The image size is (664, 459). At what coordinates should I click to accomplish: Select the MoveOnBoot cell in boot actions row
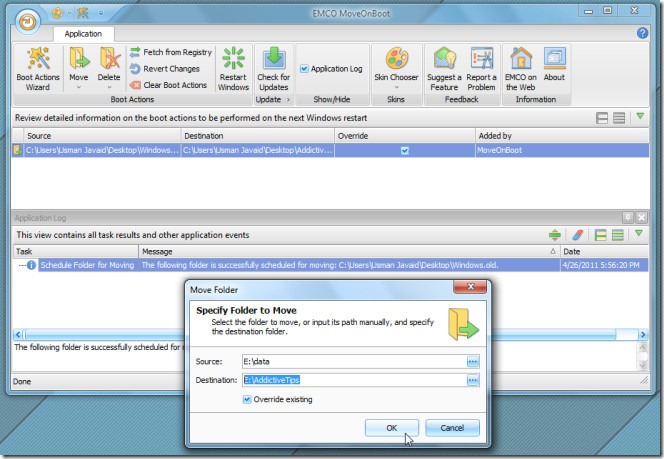tap(562, 150)
